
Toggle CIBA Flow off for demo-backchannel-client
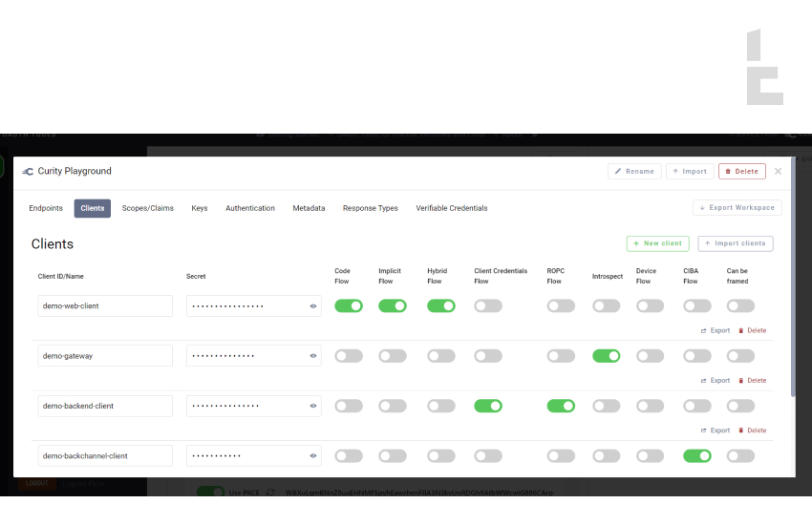click(696, 456)
